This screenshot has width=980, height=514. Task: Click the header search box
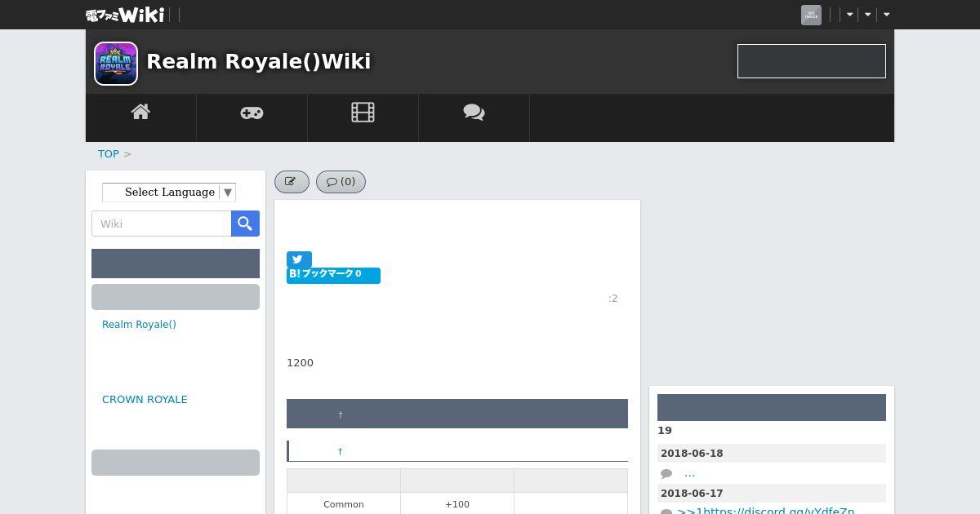coord(812,61)
